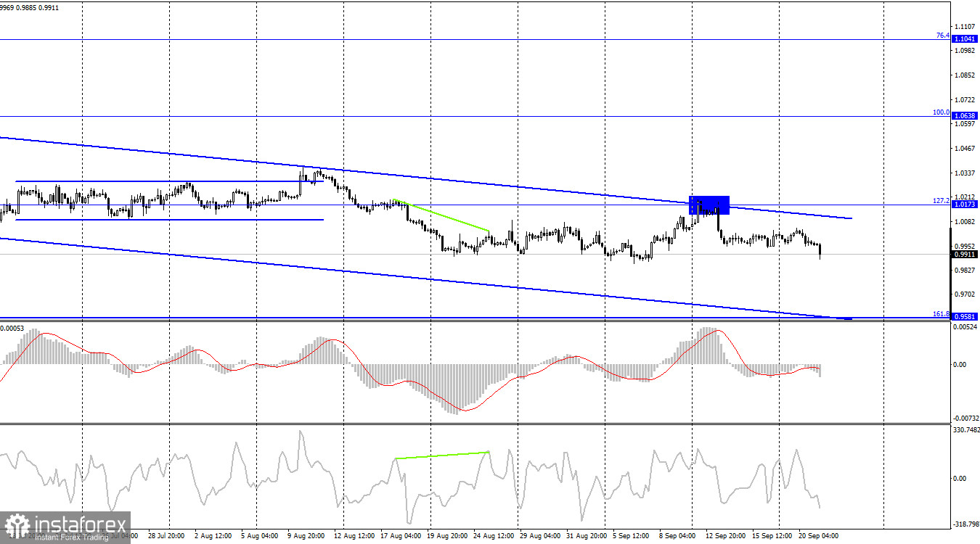
Task: Click the 0.00053 MACD indicator reading
Action: [x=12, y=329]
